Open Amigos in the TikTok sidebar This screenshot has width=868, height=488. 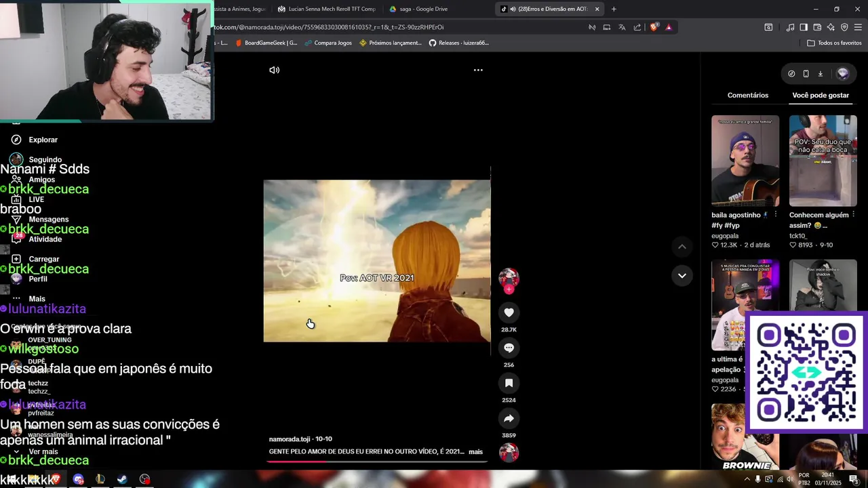[33, 180]
